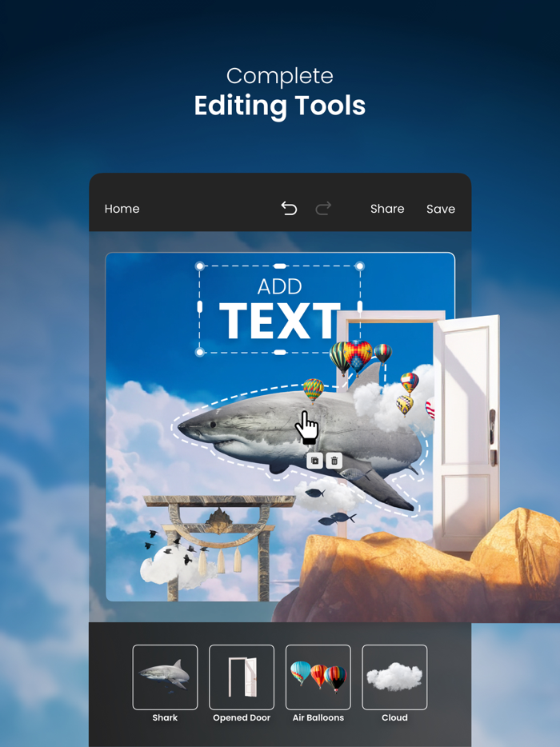
Task: Delete the selected shark with trash icon
Action: [x=334, y=461]
